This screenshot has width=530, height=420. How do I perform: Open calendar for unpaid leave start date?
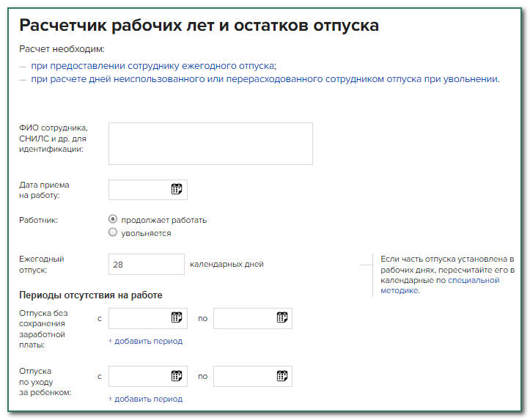point(177,317)
